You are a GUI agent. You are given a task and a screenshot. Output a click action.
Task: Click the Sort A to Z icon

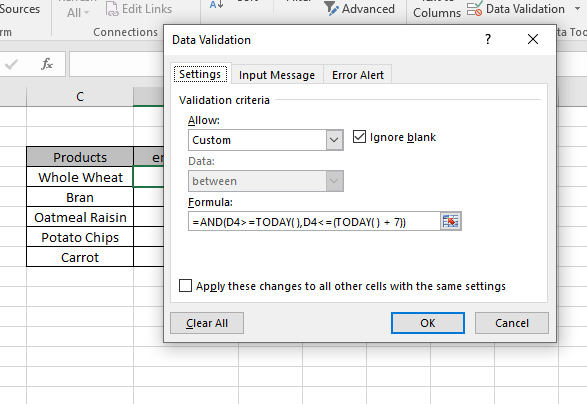point(216,4)
